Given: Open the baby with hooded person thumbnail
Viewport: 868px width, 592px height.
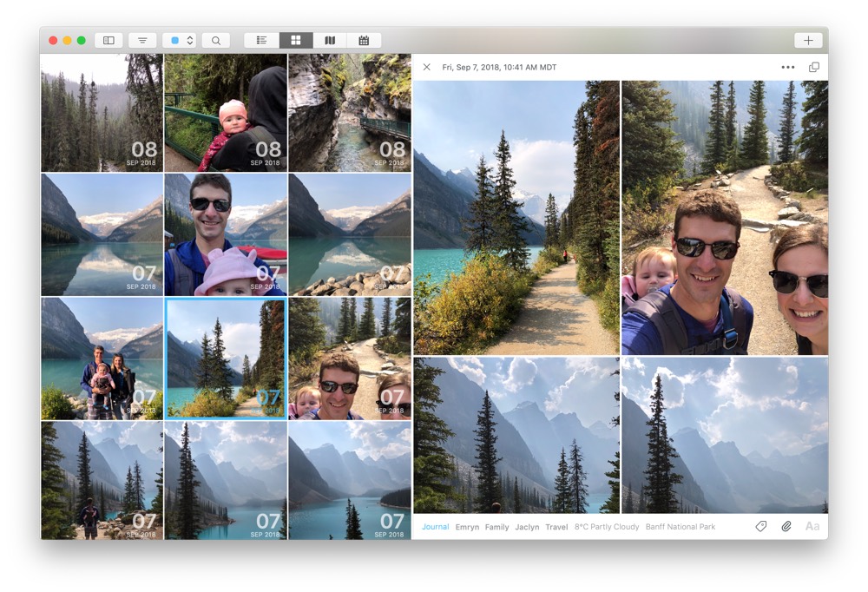Looking at the screenshot, I should [x=226, y=113].
